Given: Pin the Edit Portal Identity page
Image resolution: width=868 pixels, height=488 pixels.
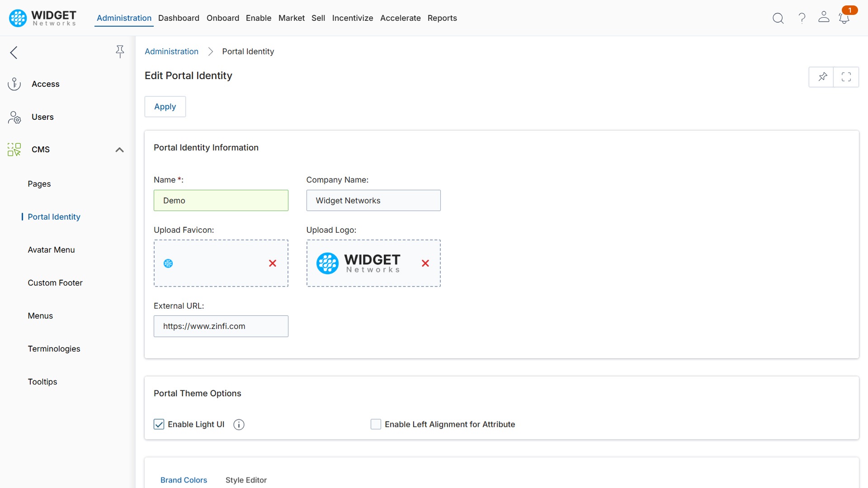Looking at the screenshot, I should 822,77.
